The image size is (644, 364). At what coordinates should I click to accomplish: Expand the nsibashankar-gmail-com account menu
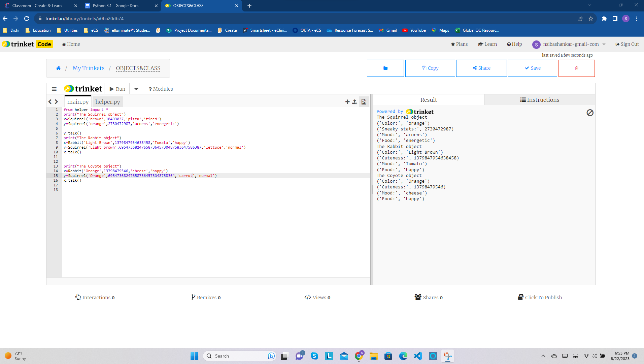click(x=569, y=44)
